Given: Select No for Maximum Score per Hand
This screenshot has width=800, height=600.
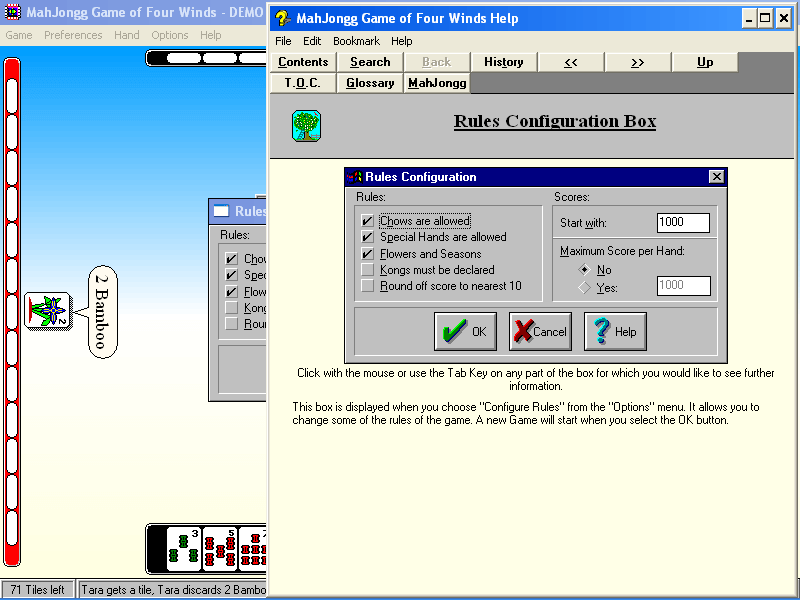Looking at the screenshot, I should pos(584,269).
